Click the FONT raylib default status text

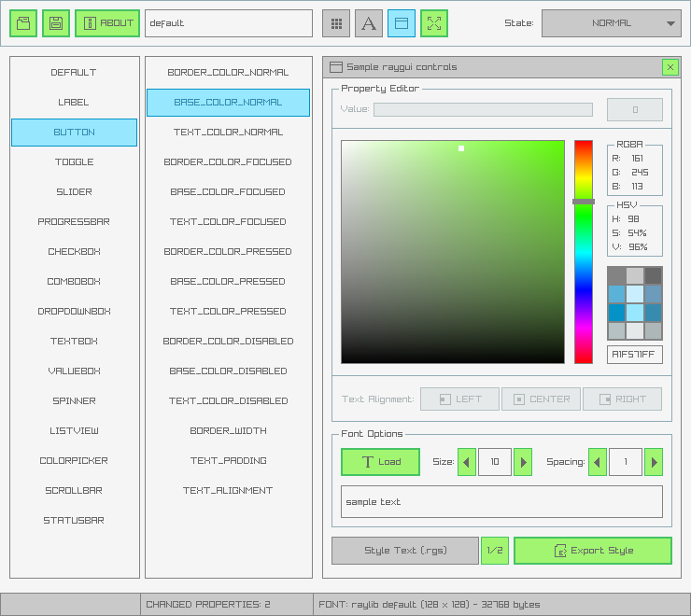click(x=430, y=605)
